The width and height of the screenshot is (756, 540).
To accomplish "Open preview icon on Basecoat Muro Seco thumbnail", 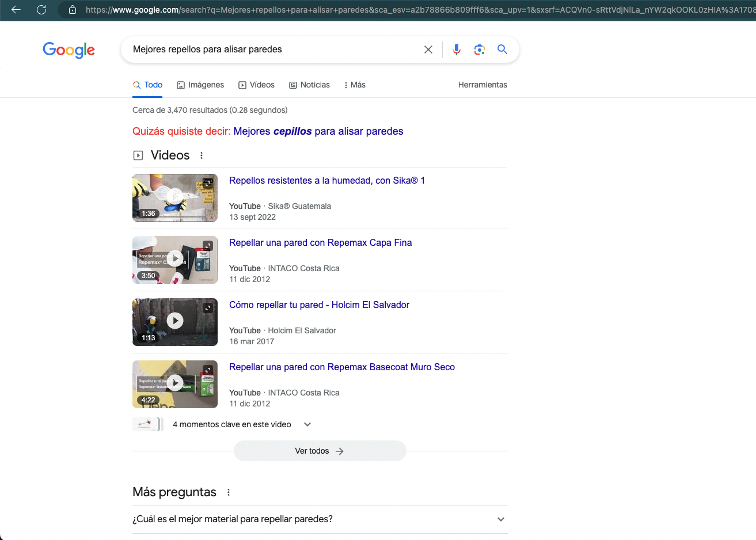I will pos(208,370).
